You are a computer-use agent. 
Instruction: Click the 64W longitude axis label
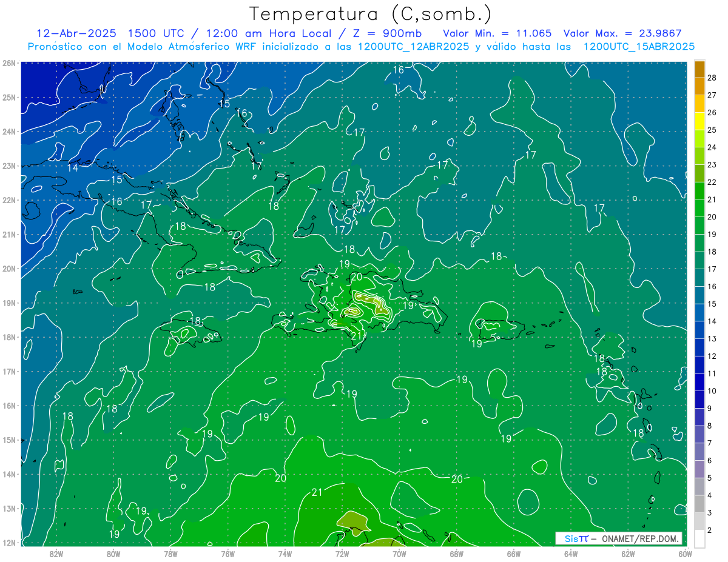[x=571, y=554]
